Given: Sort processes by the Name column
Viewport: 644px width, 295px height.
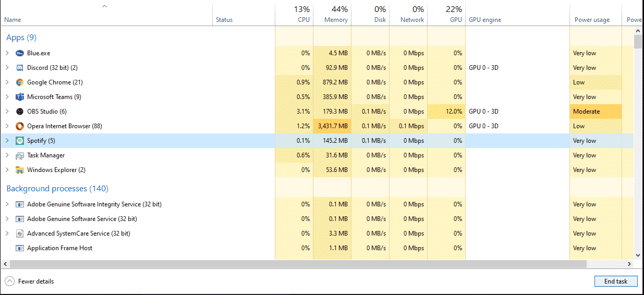Looking at the screenshot, I should point(106,15).
